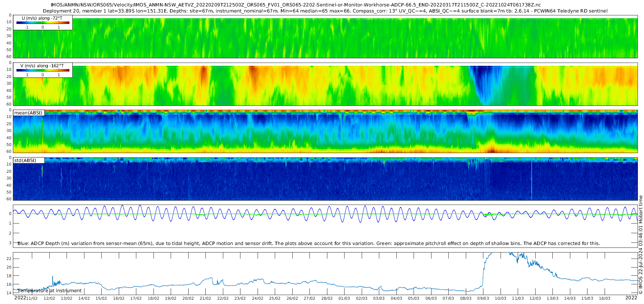Screen dimensions: 644x304
Task: Click the blue ADCP depth caption text
Action: 308,243
